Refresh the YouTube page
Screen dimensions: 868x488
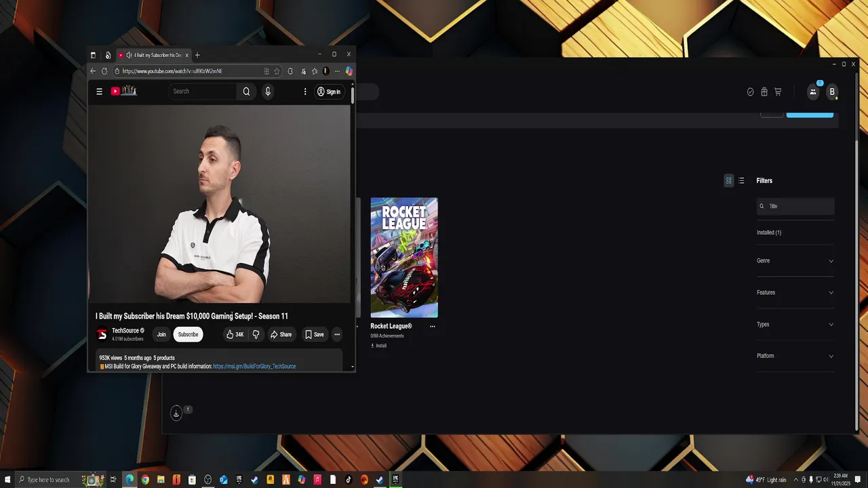(104, 71)
